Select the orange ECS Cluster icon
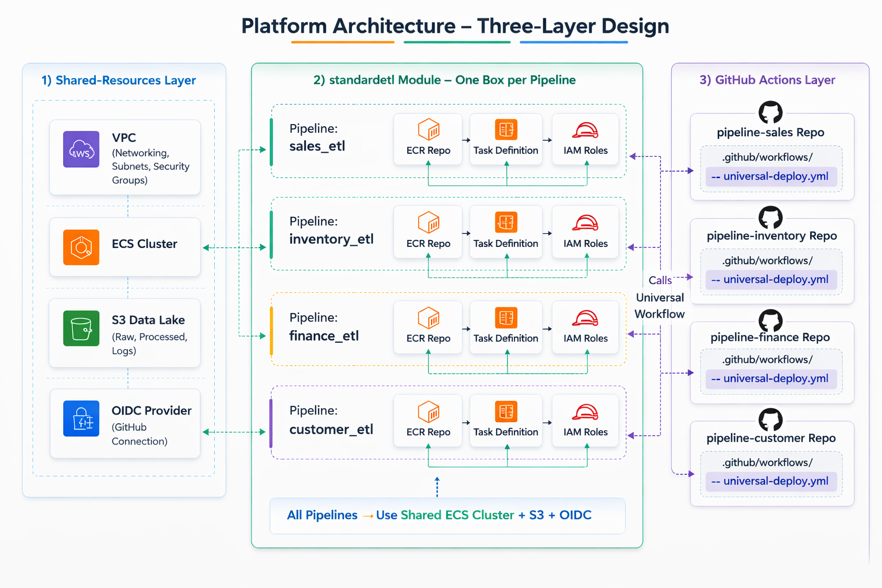Viewport: 882px width, 588px height. [81, 247]
